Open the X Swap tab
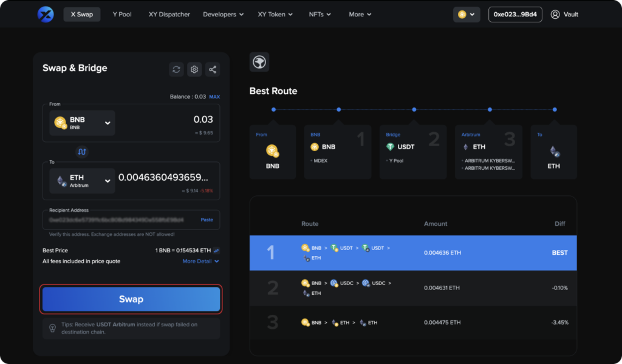The height and width of the screenshot is (364, 622). (82, 15)
